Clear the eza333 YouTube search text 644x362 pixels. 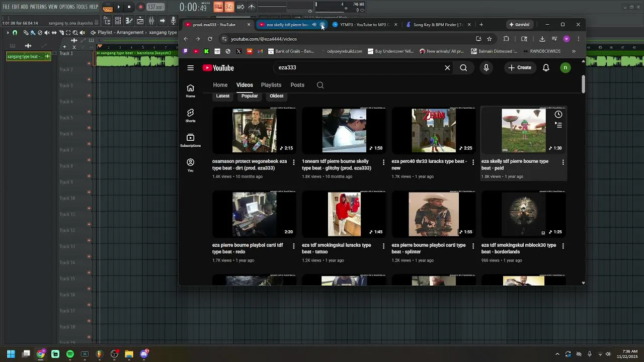tap(447, 68)
